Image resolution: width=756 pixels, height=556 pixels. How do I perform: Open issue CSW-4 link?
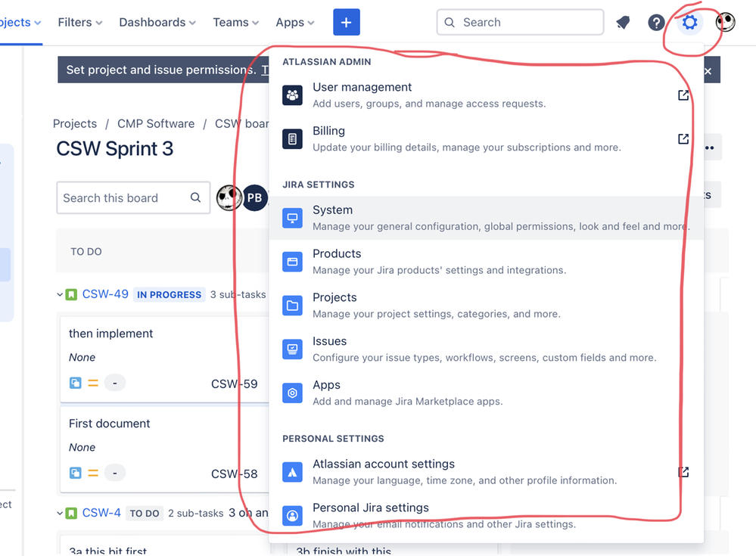[x=101, y=513]
